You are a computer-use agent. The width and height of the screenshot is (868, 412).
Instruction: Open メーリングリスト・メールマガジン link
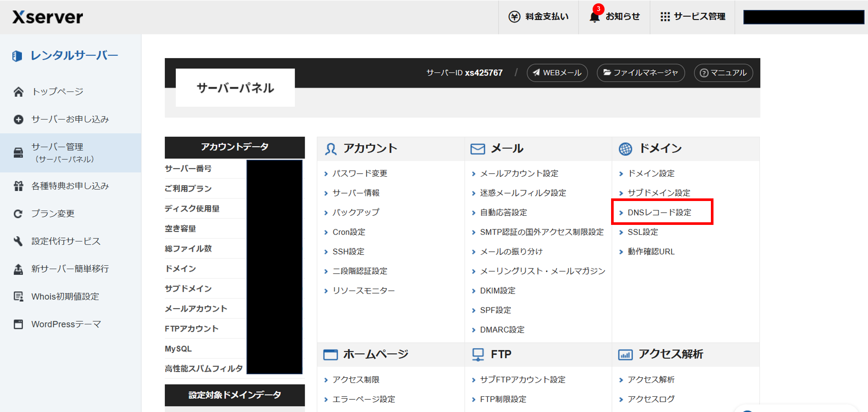tap(542, 271)
